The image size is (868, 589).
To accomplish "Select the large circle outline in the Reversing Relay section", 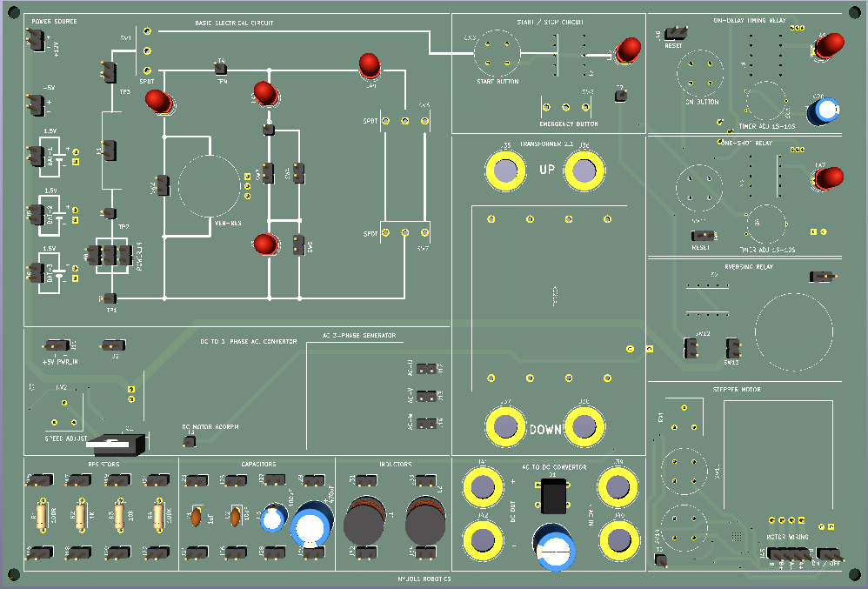I will (794, 332).
